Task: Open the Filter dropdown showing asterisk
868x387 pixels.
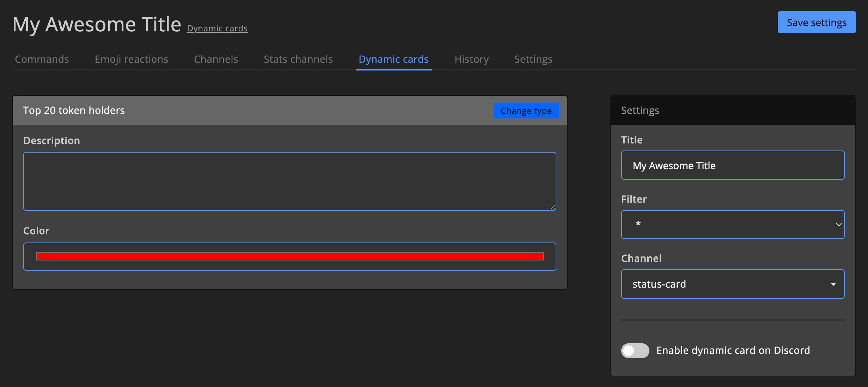Action: tap(733, 225)
